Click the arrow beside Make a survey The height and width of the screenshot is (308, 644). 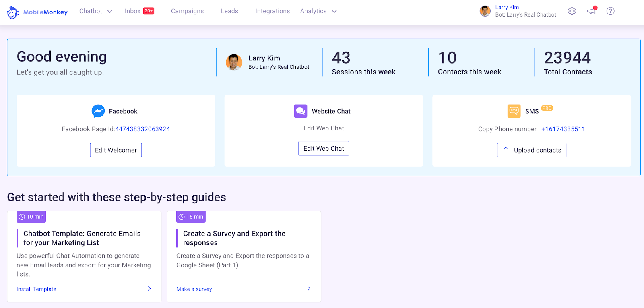309,289
